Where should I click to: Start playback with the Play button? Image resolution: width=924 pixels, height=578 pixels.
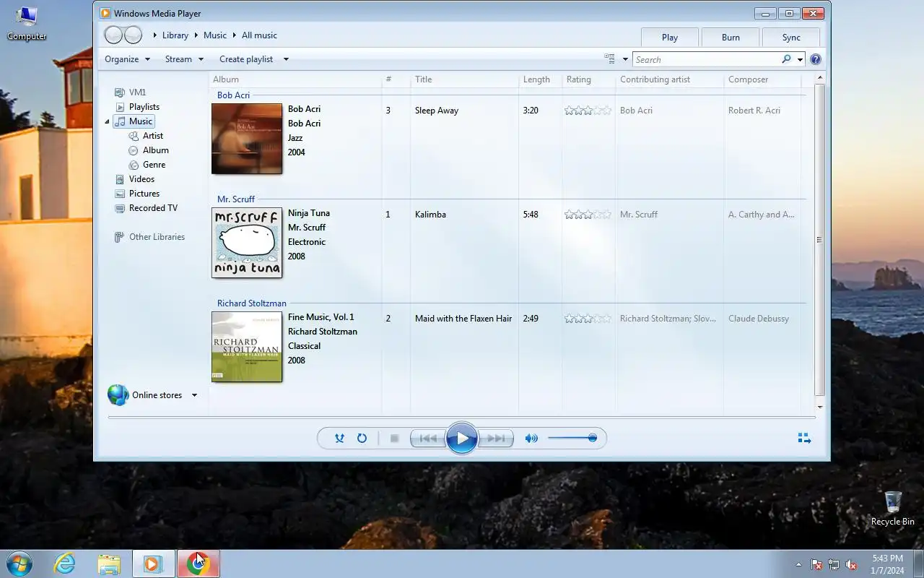[x=462, y=438]
